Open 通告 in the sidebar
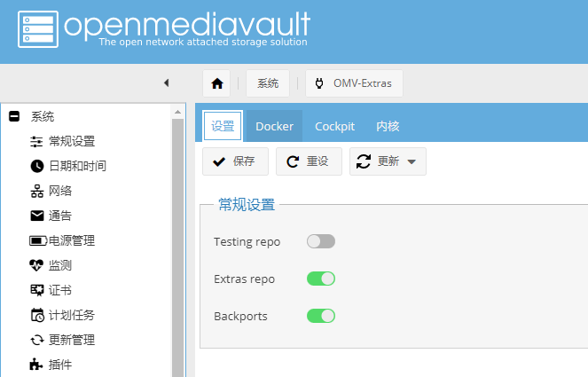 [60, 216]
